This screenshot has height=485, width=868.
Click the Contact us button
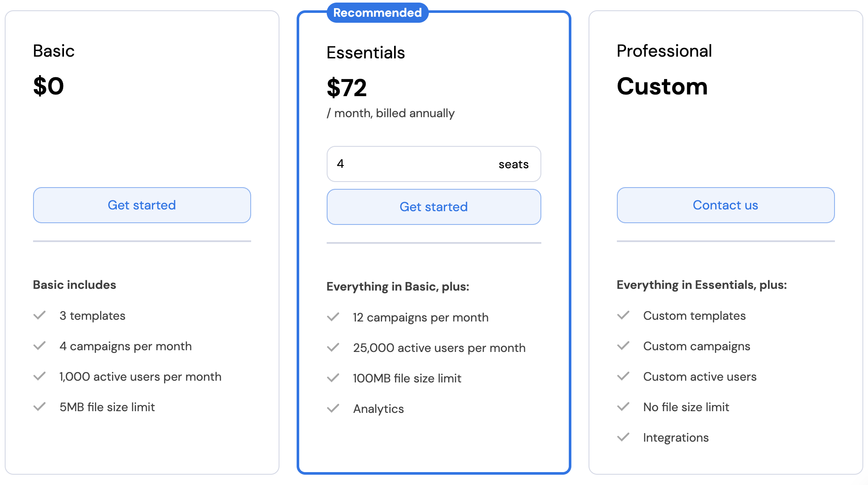725,205
